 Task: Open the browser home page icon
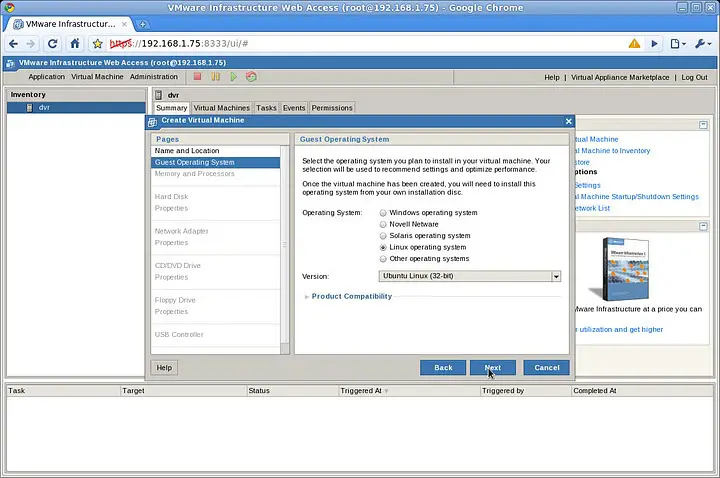coord(75,44)
